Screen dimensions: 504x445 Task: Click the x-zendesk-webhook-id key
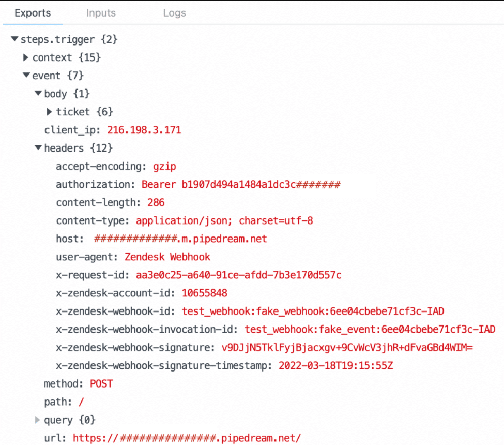coord(116,311)
